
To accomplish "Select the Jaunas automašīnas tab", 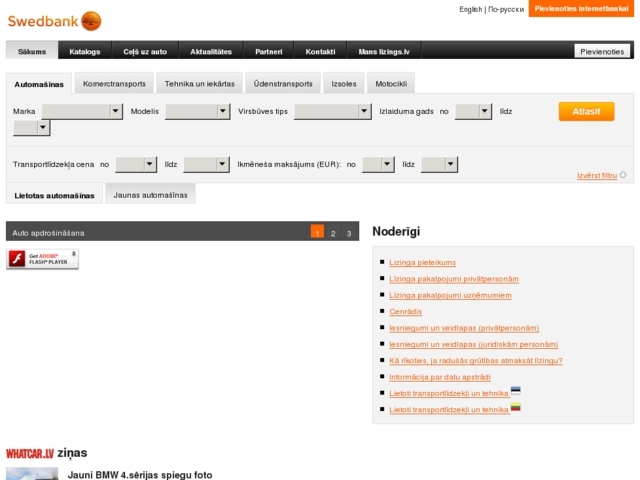I will click(x=150, y=195).
